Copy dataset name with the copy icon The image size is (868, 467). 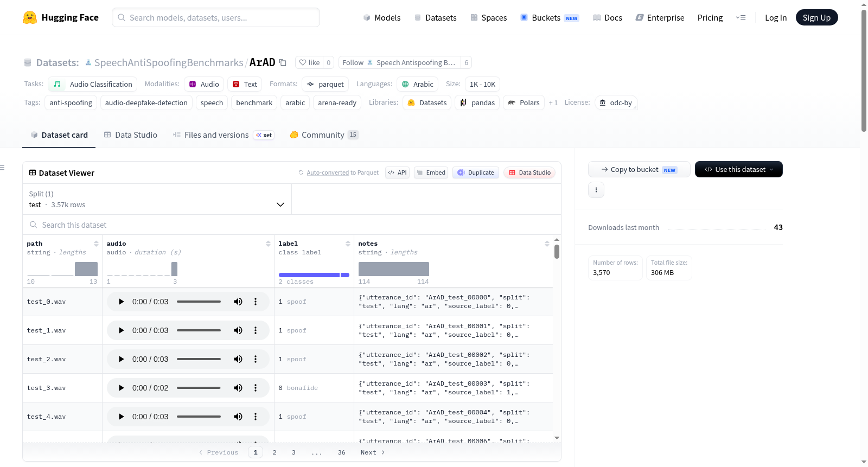(283, 62)
